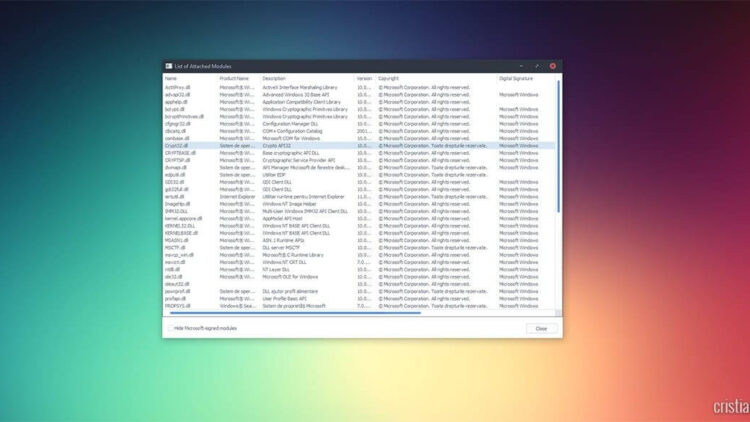Image resolution: width=750 pixels, height=422 pixels.
Task: Select the MSCTF.dll module
Action: point(175,248)
